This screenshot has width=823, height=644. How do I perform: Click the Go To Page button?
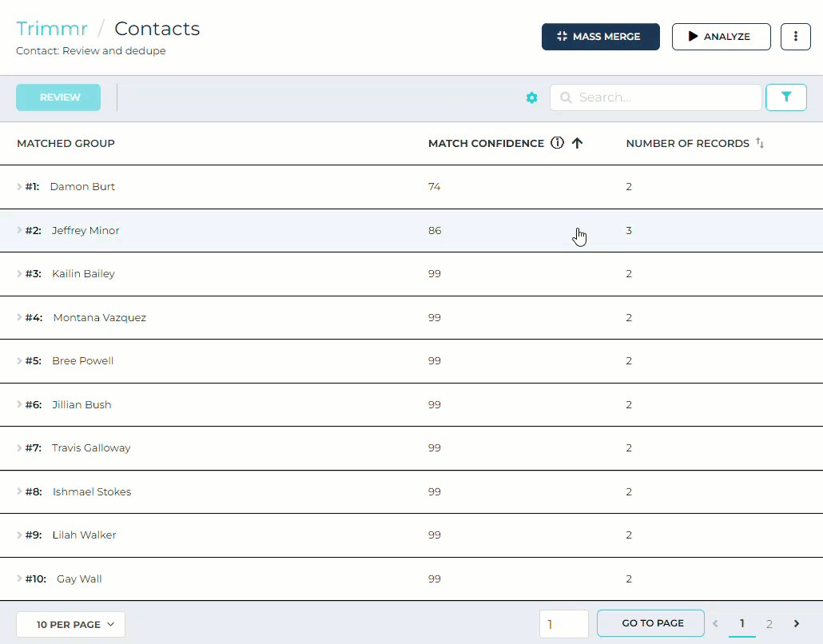[x=650, y=623]
